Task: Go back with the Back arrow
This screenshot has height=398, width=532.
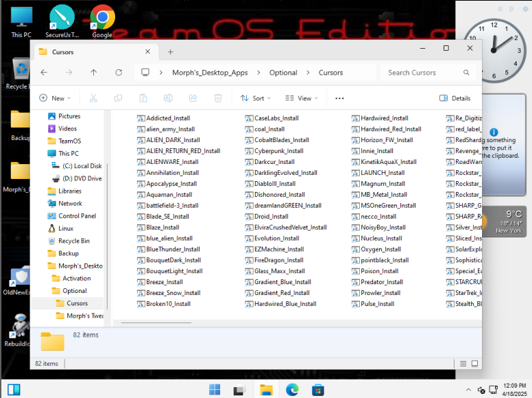Action: (44, 72)
